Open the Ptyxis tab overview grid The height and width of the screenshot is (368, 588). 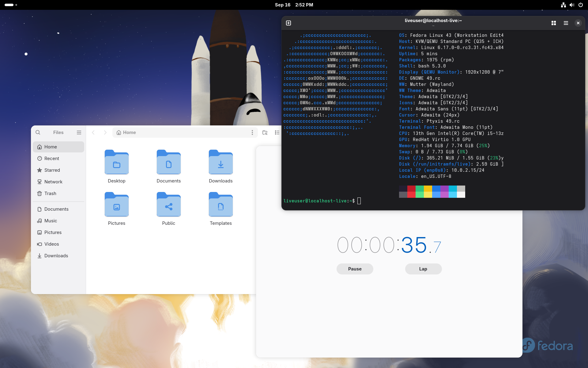click(553, 23)
